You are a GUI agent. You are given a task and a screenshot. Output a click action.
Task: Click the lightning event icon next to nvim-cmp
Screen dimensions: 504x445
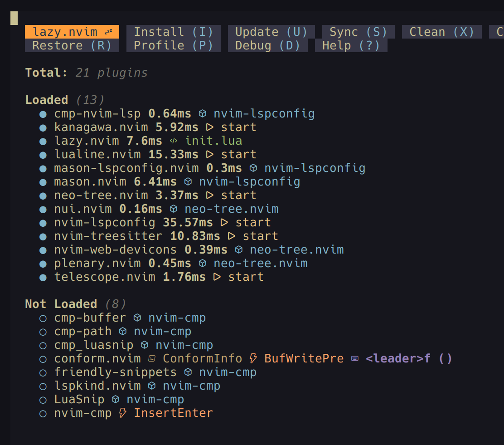[x=122, y=412]
